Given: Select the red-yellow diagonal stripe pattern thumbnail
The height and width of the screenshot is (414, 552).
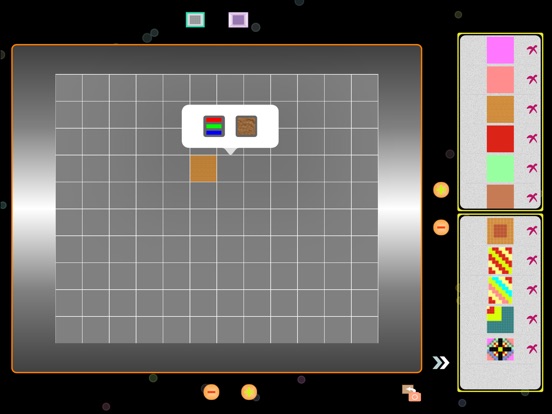Looking at the screenshot, I should (500, 261).
